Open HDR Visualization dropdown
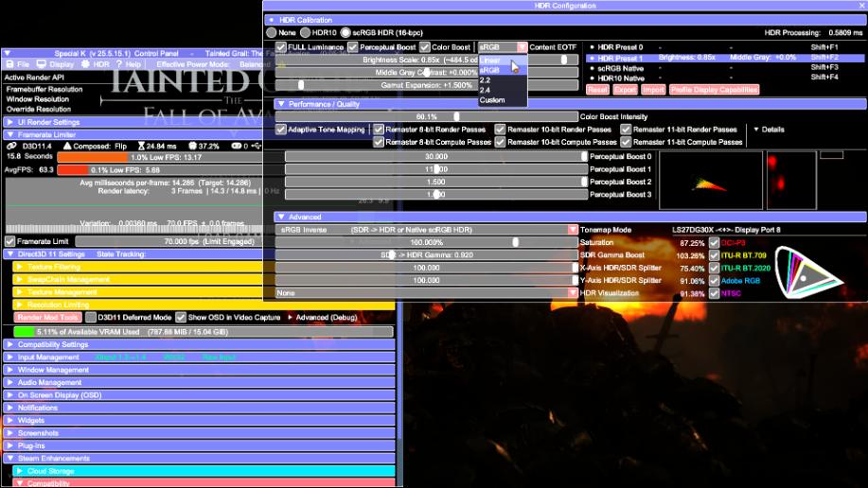The image size is (868, 488). coord(427,292)
